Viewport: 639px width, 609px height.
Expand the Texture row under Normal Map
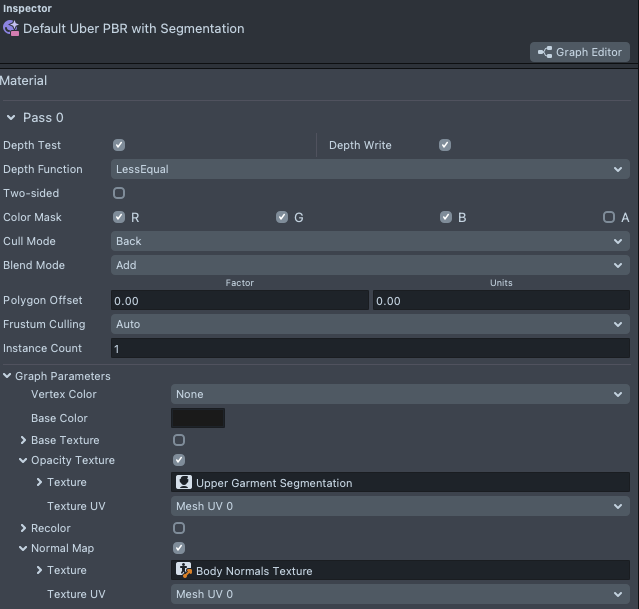pyautogui.click(x=39, y=570)
